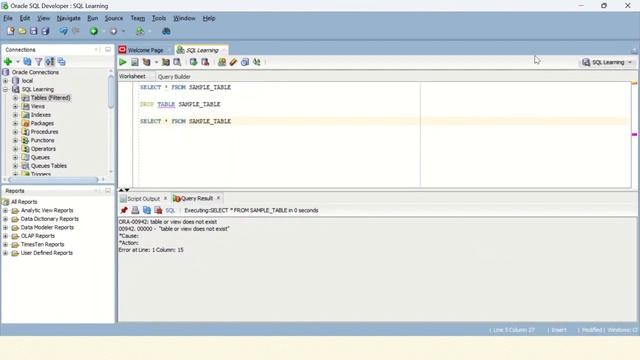The width and height of the screenshot is (640, 360).
Task: Minimize the Connections panel
Action: coord(108,49)
